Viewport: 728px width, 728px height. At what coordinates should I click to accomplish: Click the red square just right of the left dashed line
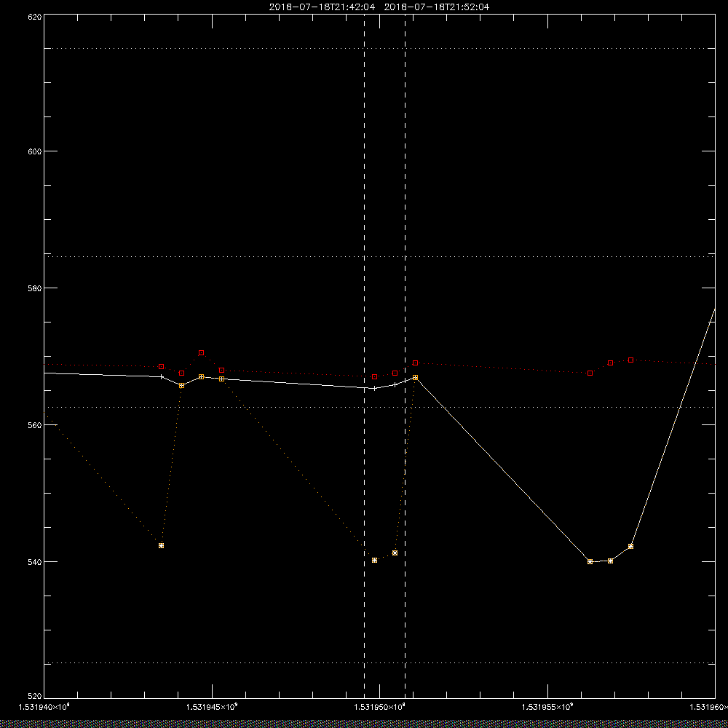pos(375,376)
